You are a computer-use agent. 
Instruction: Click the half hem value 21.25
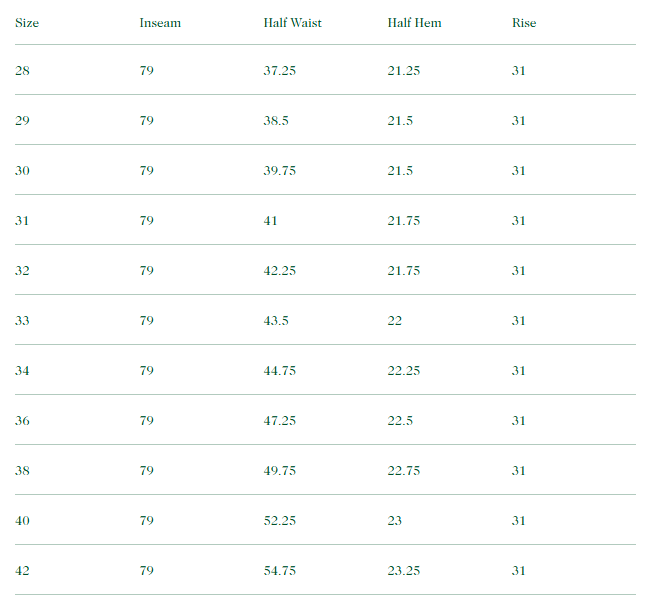(404, 71)
